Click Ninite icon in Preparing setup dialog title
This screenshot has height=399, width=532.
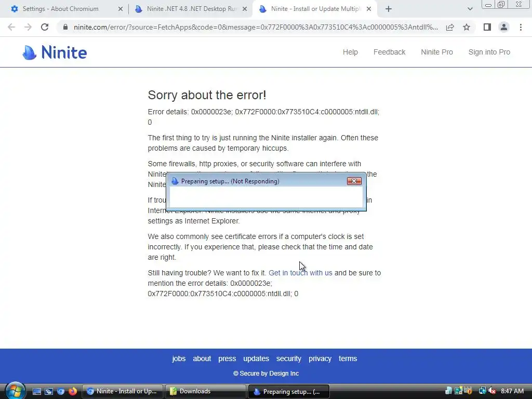pos(175,181)
